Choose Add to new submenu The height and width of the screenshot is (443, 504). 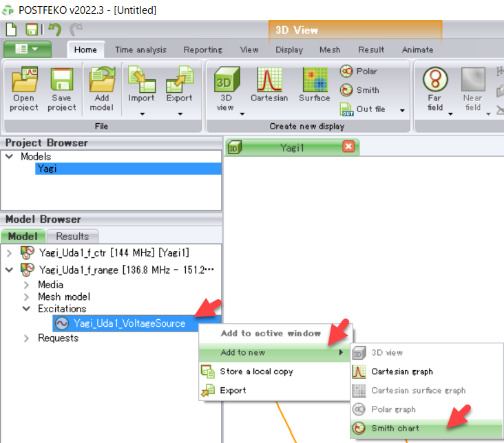(274, 352)
